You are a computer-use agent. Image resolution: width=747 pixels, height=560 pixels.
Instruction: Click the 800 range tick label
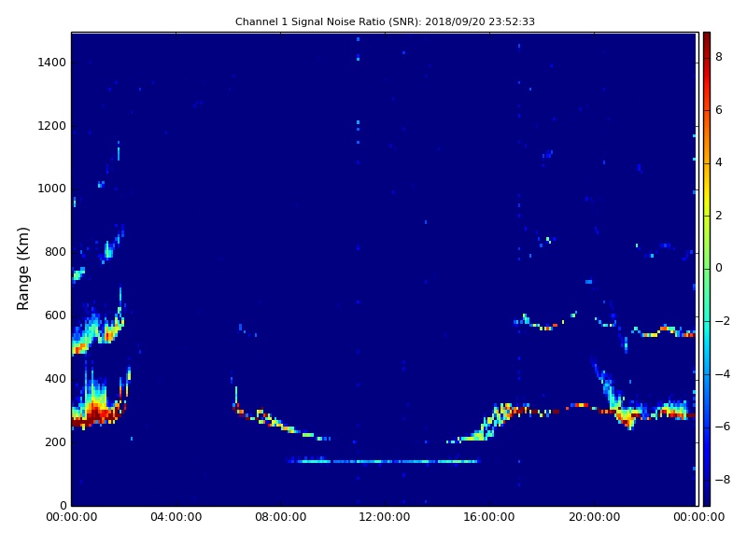click(x=55, y=252)
